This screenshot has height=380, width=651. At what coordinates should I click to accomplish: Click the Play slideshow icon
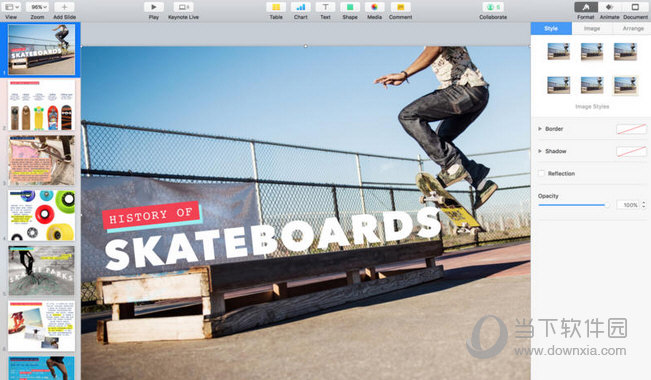point(154,7)
